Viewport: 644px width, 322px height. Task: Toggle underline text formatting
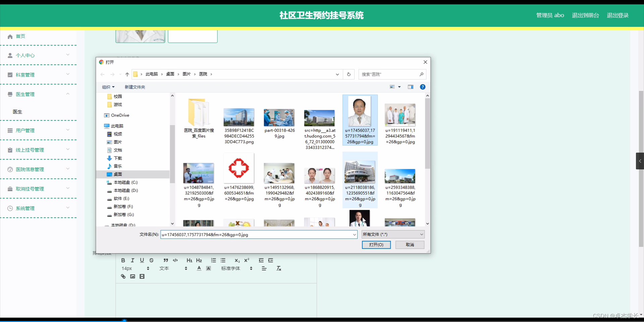click(x=142, y=260)
